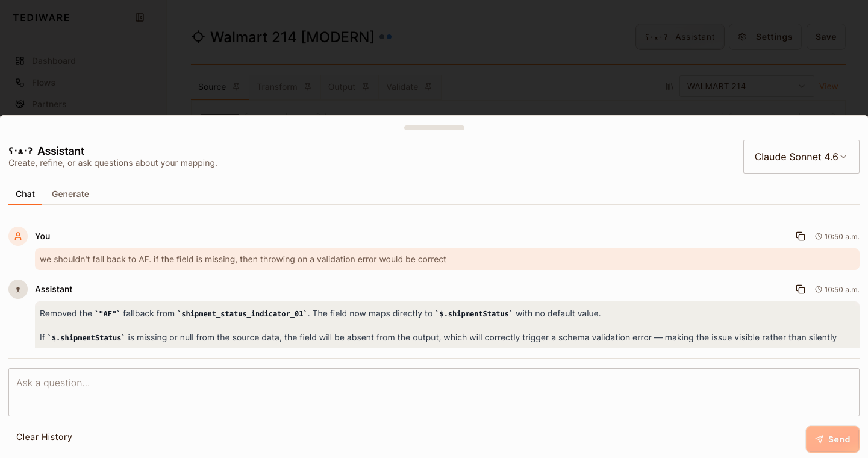This screenshot has height=458, width=868.
Task: Pin the Output tab
Action: 366,87
